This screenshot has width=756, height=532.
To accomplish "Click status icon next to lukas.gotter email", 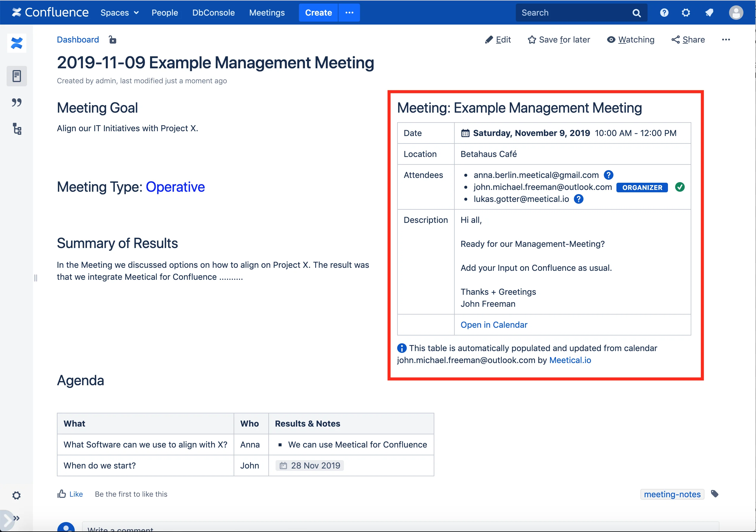I will (x=578, y=199).
